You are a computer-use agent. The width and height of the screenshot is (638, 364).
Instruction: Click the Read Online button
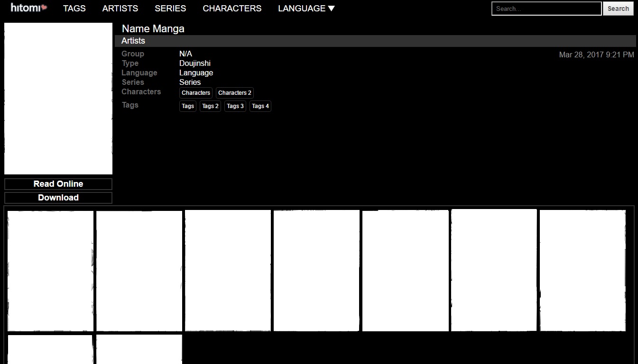click(58, 184)
